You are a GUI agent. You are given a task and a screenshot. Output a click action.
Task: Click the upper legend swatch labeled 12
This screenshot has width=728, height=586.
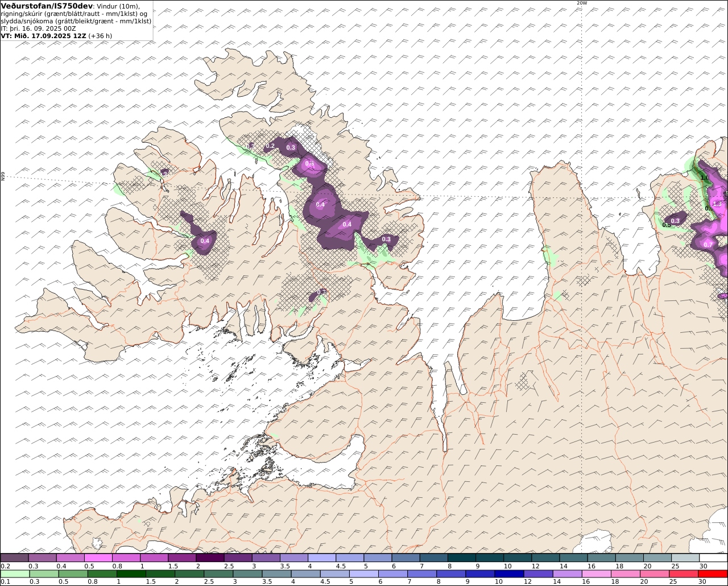pyautogui.click(x=545, y=558)
